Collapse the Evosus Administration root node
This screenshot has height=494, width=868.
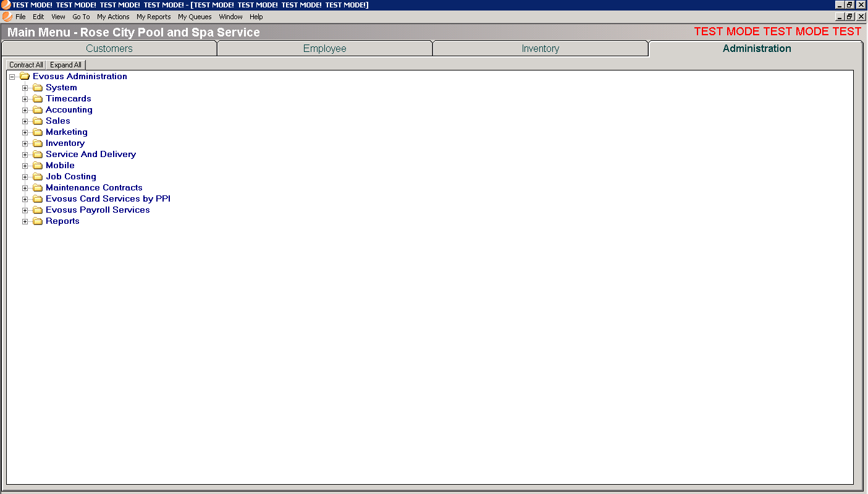[12, 77]
